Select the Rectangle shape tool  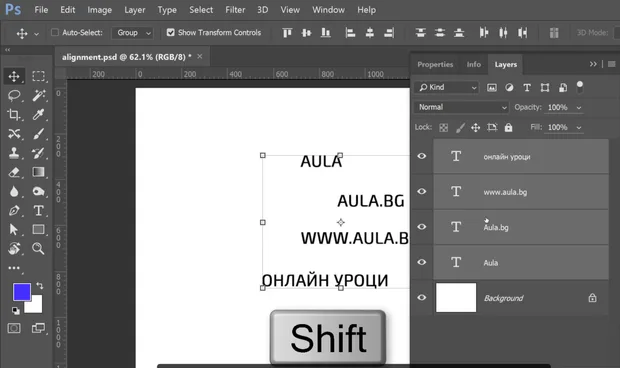pos(38,229)
